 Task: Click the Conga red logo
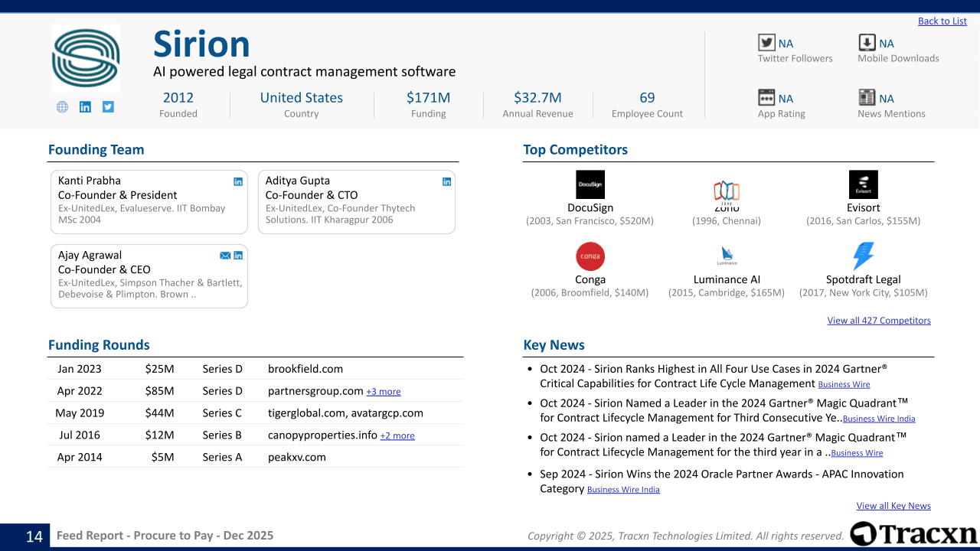pos(590,256)
